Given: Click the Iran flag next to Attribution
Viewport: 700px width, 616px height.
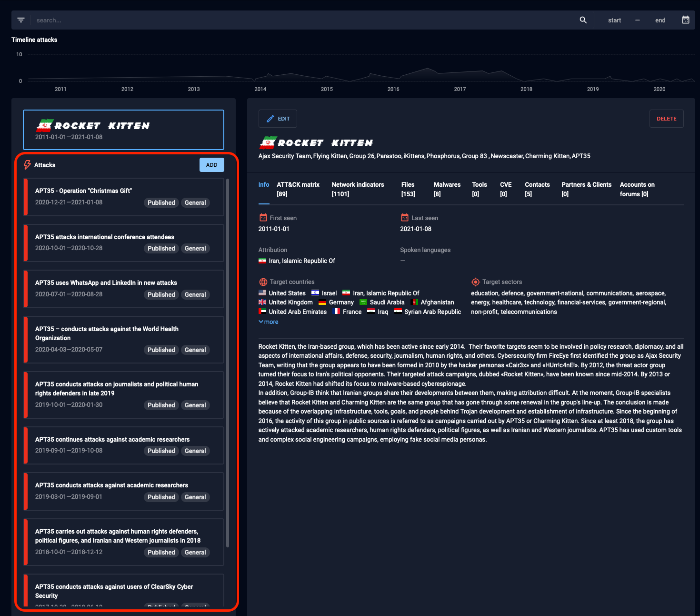Looking at the screenshot, I should (x=262, y=261).
